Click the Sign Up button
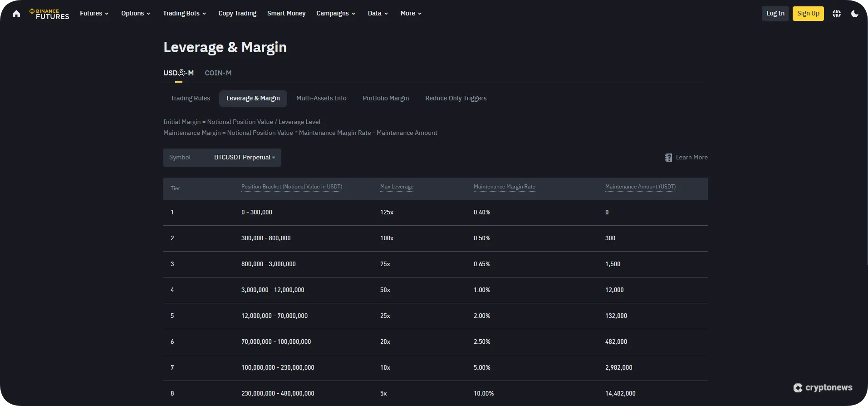Screen dimensions: 868x406 [x=808, y=14]
